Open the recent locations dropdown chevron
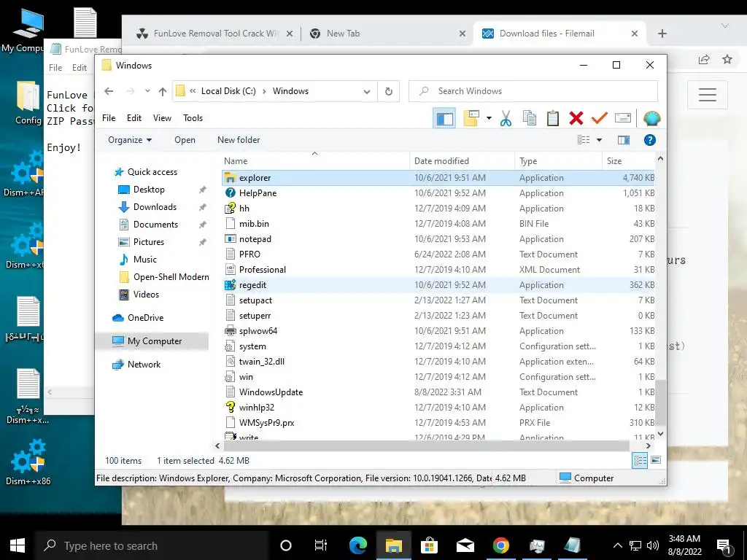 [147, 91]
